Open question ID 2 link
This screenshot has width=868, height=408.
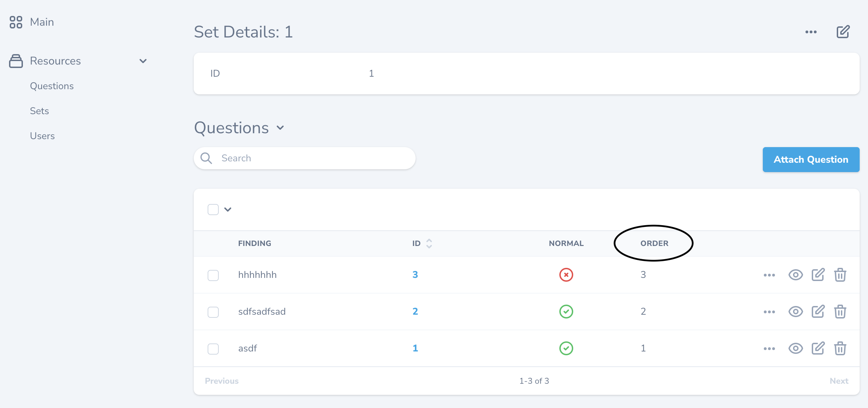click(x=415, y=312)
